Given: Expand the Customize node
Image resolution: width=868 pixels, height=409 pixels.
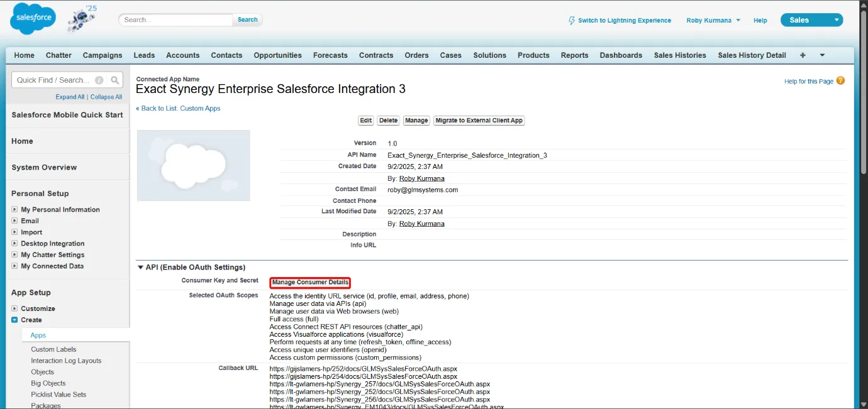Looking at the screenshot, I should click(14, 308).
